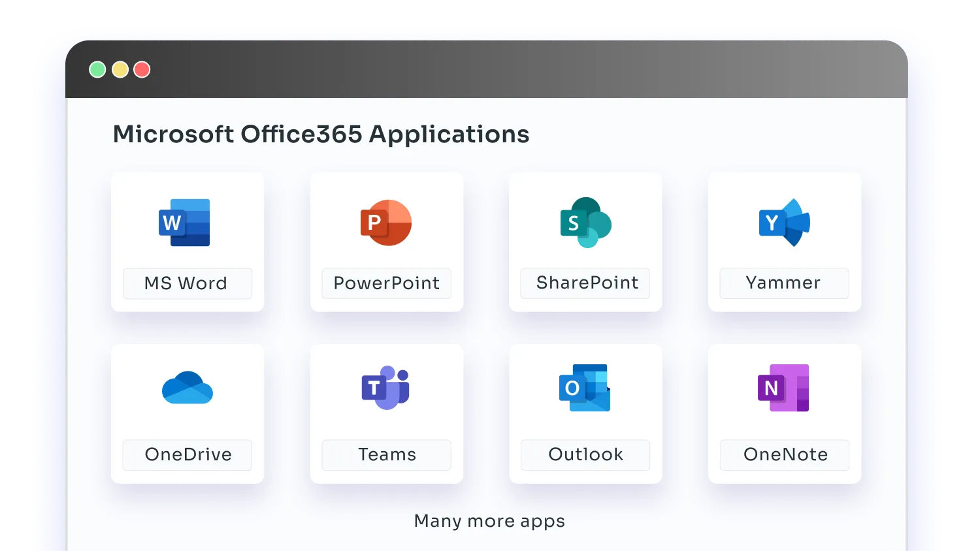This screenshot has width=980, height=551.
Task: Select the Microsoft Office365 Applications heading
Action: tap(321, 134)
